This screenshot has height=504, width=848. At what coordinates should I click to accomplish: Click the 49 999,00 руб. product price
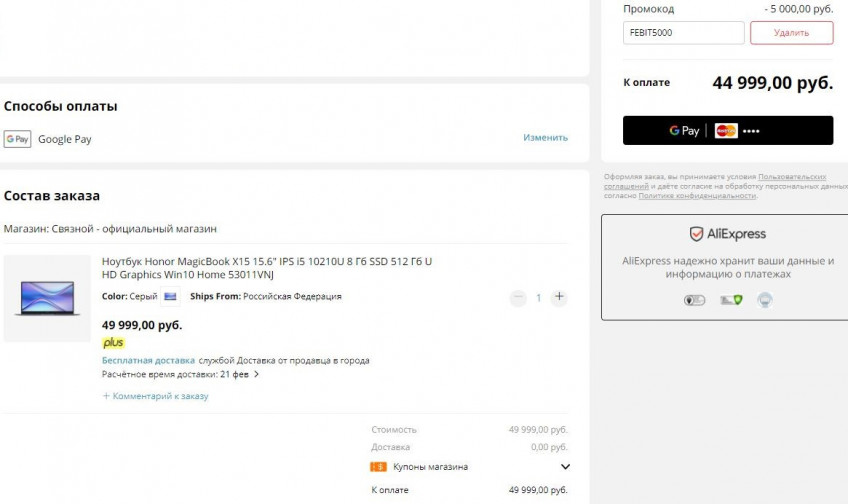[142, 325]
